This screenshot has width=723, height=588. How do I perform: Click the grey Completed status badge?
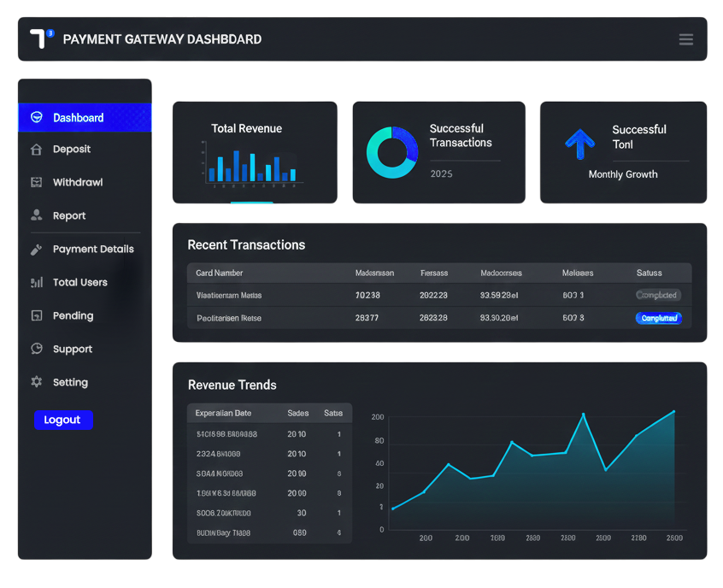pyautogui.click(x=658, y=296)
